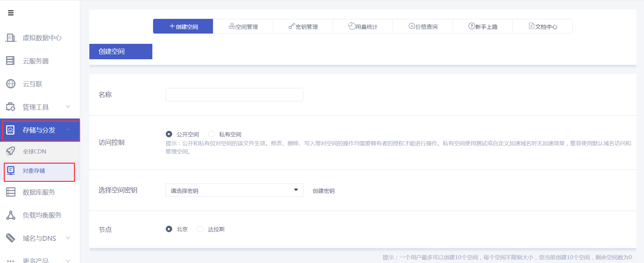
Task: Select the 对象存储 sidebar label
Action: pos(34,171)
